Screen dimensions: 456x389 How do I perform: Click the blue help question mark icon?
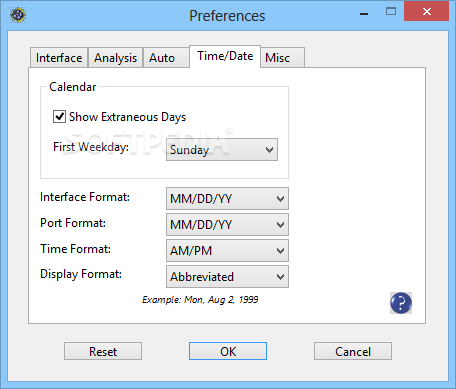(x=401, y=303)
